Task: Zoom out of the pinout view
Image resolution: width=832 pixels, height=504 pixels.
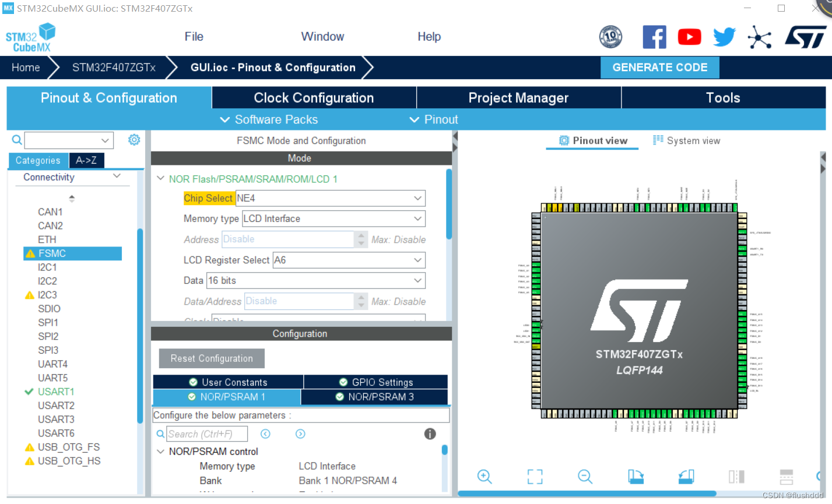Action: pos(585,477)
